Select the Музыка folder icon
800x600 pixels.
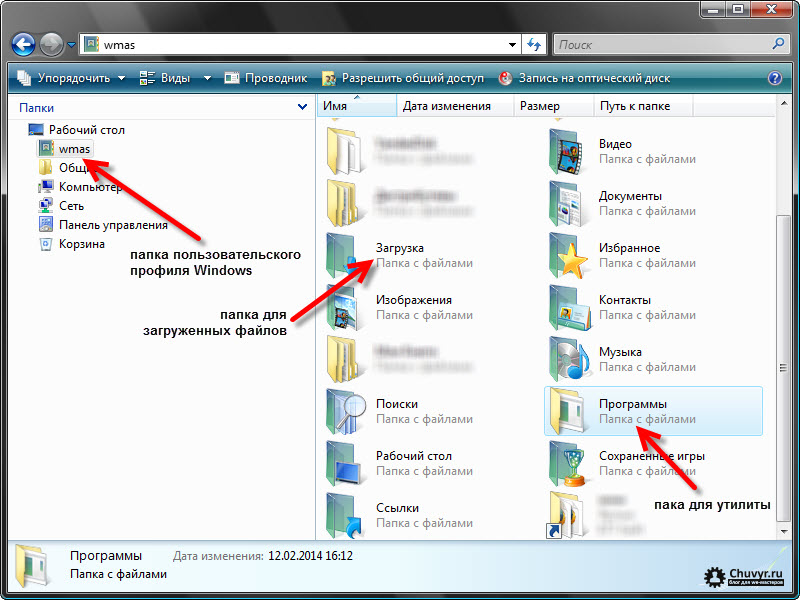(x=569, y=360)
